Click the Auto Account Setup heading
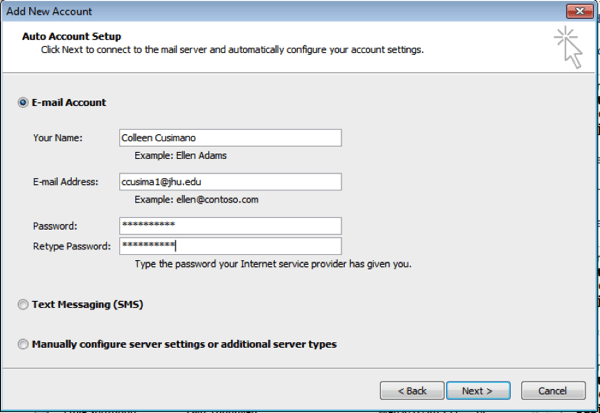Viewport: 600px width, 413px height. click(x=72, y=36)
